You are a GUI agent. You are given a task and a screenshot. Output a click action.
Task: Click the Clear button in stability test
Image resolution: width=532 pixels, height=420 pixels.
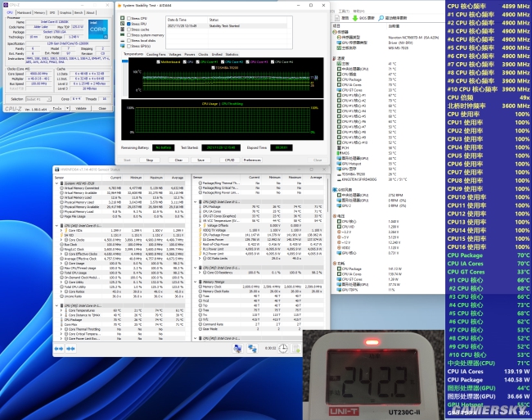tap(178, 160)
